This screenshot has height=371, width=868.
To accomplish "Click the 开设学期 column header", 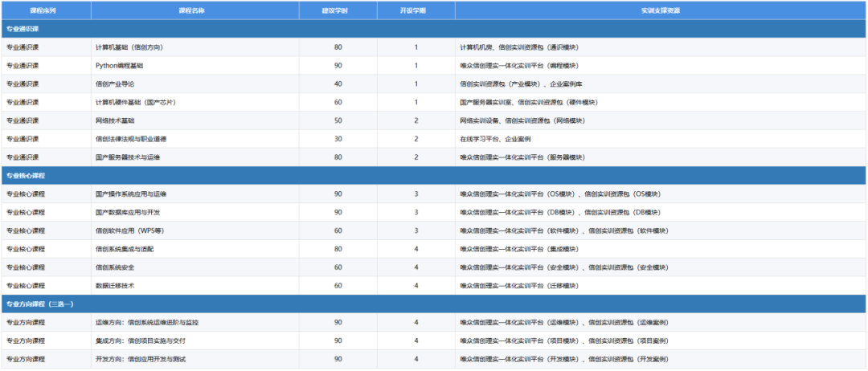I will tap(416, 10).
